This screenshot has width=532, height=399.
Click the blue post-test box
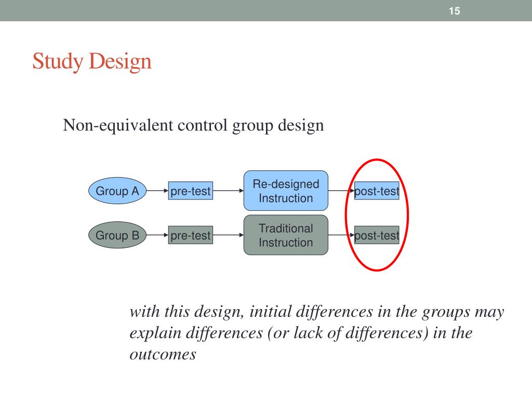click(377, 191)
